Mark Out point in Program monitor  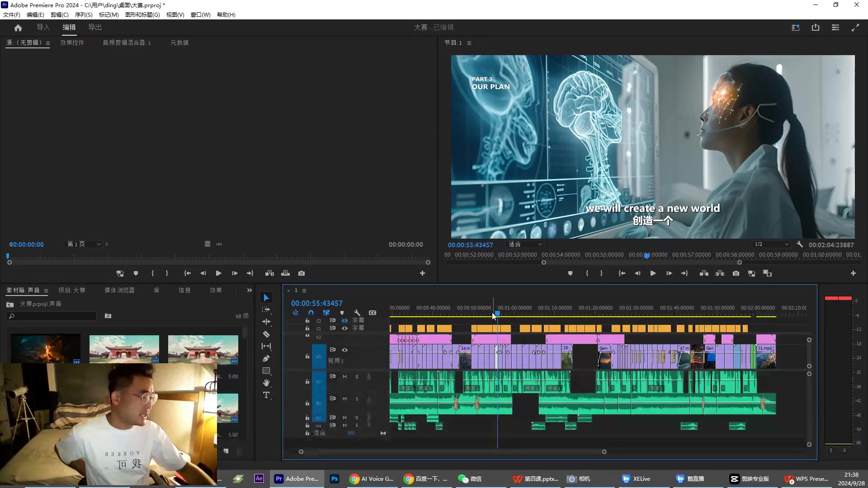tap(601, 273)
